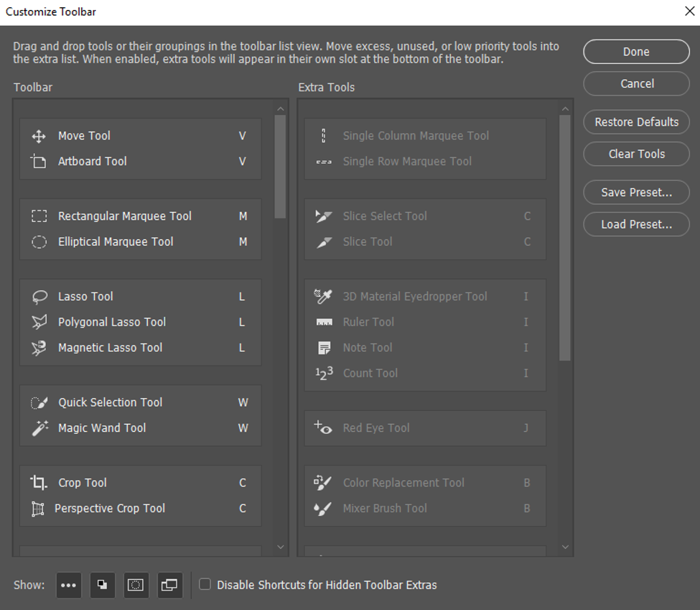Open the Load Preset dialog
The image size is (700, 610).
tap(636, 224)
